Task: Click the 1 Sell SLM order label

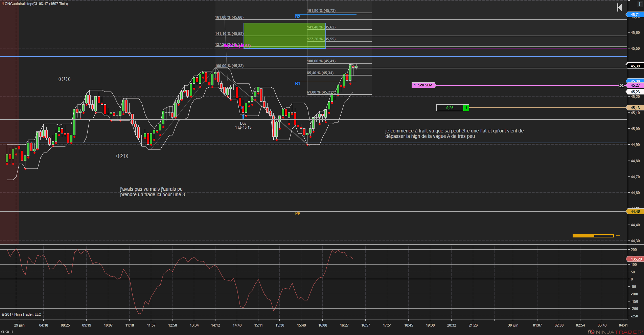Action: (423, 85)
